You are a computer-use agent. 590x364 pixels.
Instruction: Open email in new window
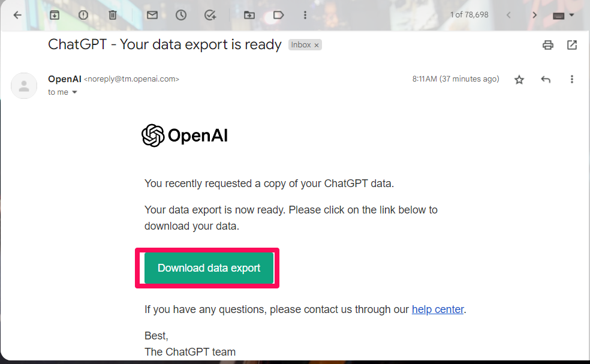(x=572, y=45)
